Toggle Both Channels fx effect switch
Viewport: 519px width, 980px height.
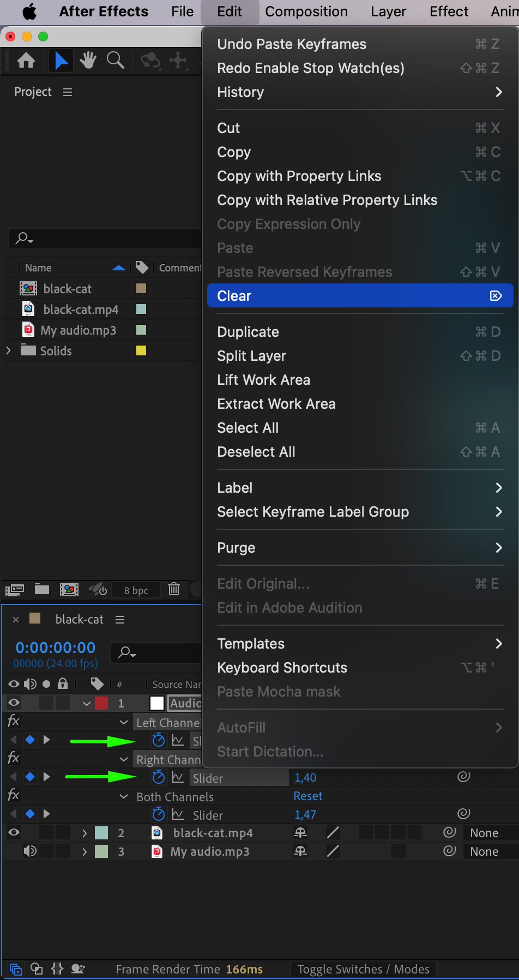click(14, 795)
